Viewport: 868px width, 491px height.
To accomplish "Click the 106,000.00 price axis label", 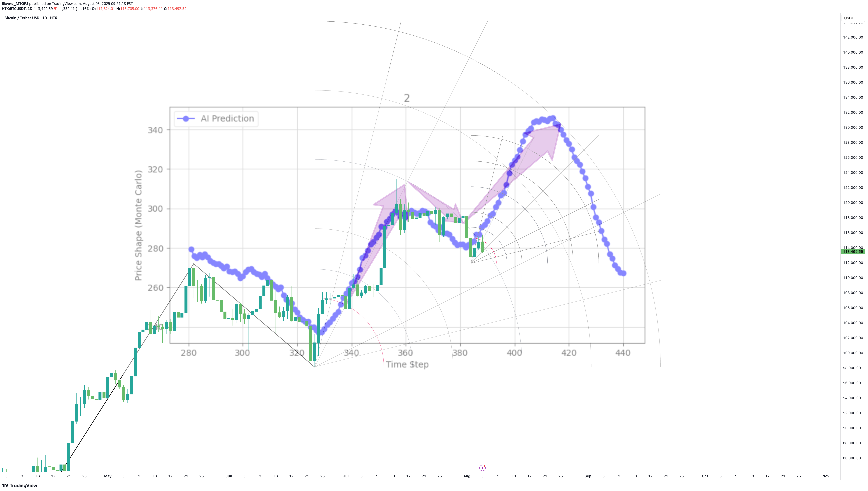I will tap(853, 308).
